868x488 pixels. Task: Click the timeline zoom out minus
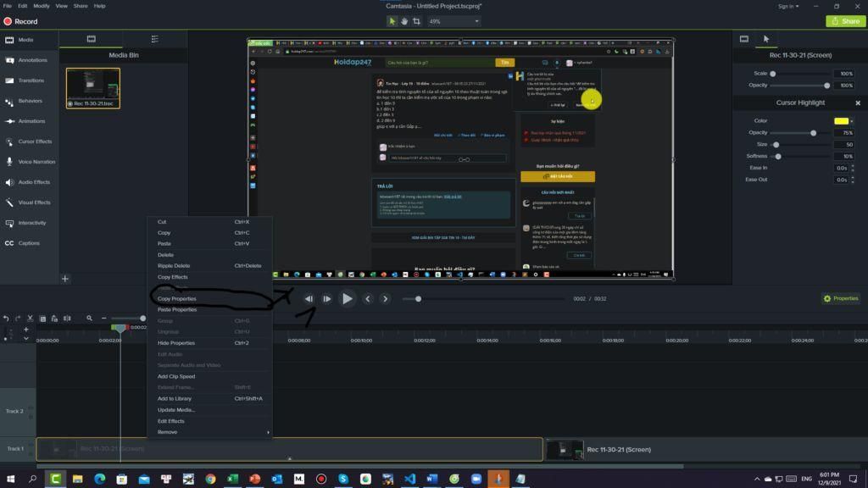tap(103, 319)
